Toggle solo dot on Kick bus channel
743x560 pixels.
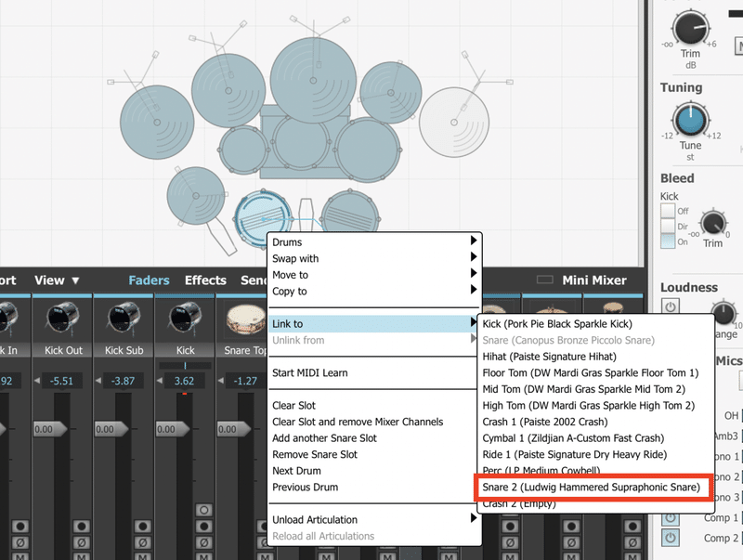click(x=203, y=527)
